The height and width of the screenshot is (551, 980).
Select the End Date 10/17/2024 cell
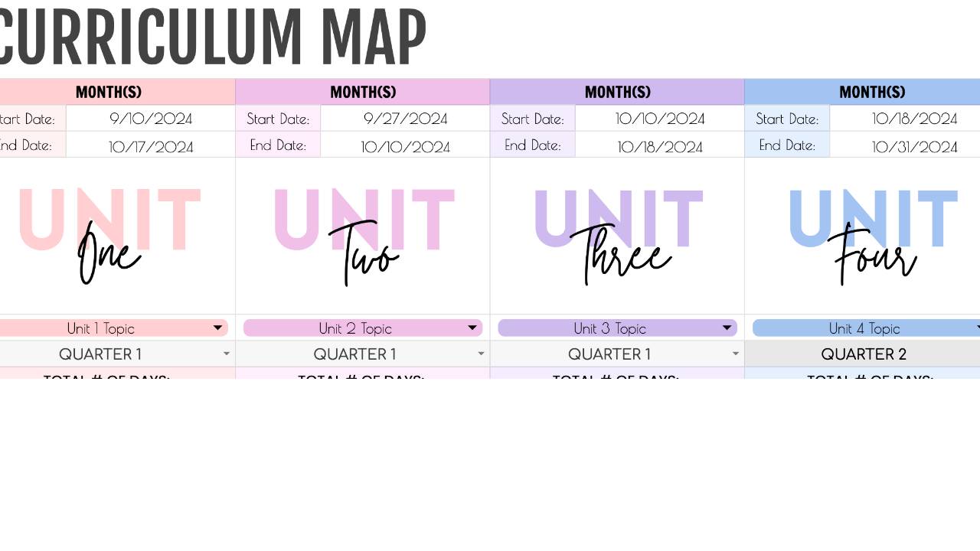coord(149,145)
